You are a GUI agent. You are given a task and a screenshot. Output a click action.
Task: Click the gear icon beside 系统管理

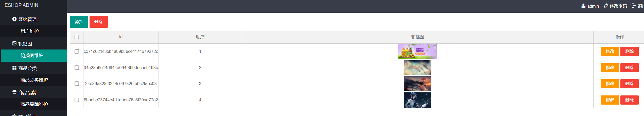14,19
